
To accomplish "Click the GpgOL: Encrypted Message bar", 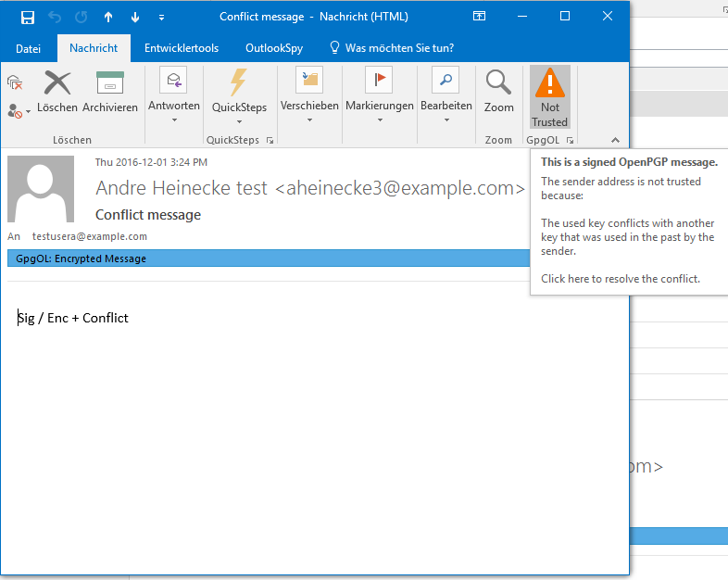I will (267, 258).
